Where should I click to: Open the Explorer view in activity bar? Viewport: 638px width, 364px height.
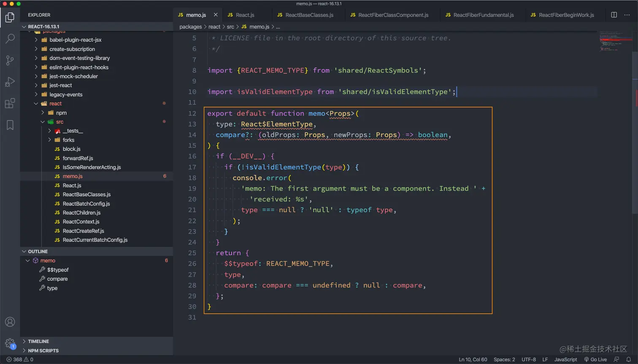click(10, 17)
